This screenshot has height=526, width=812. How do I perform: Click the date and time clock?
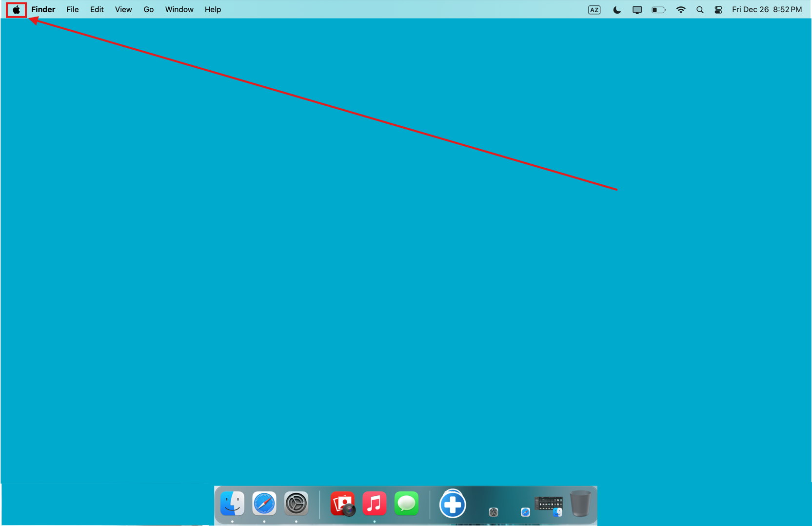[x=766, y=10]
